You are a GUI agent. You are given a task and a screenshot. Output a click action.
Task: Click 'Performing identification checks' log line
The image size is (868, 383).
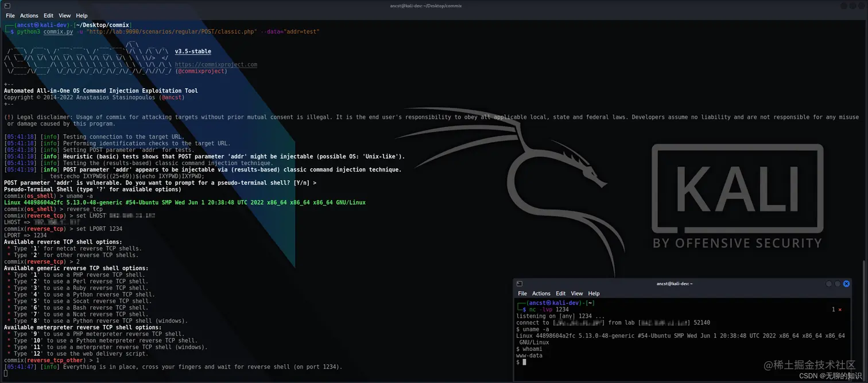(117, 143)
